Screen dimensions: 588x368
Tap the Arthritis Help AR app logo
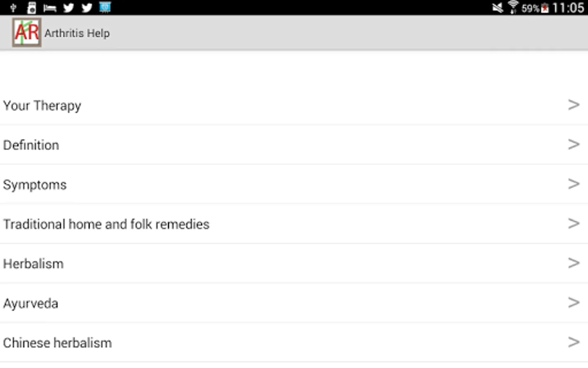pyautogui.click(x=27, y=32)
